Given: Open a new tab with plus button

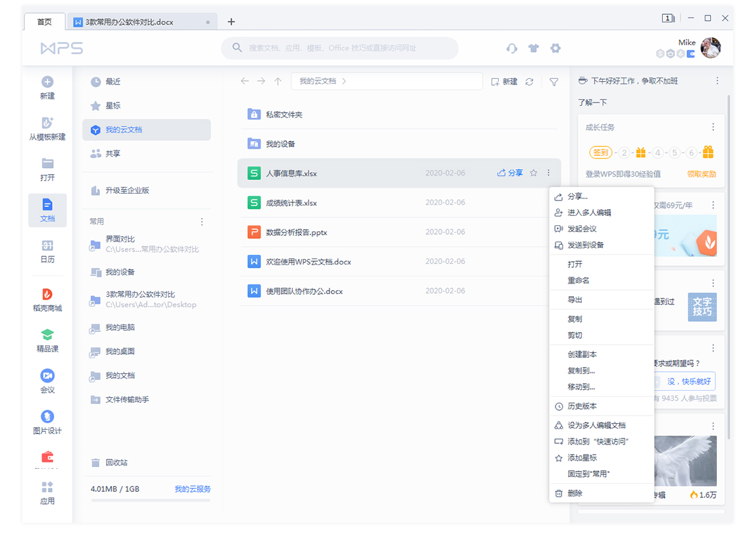Looking at the screenshot, I should click(232, 22).
